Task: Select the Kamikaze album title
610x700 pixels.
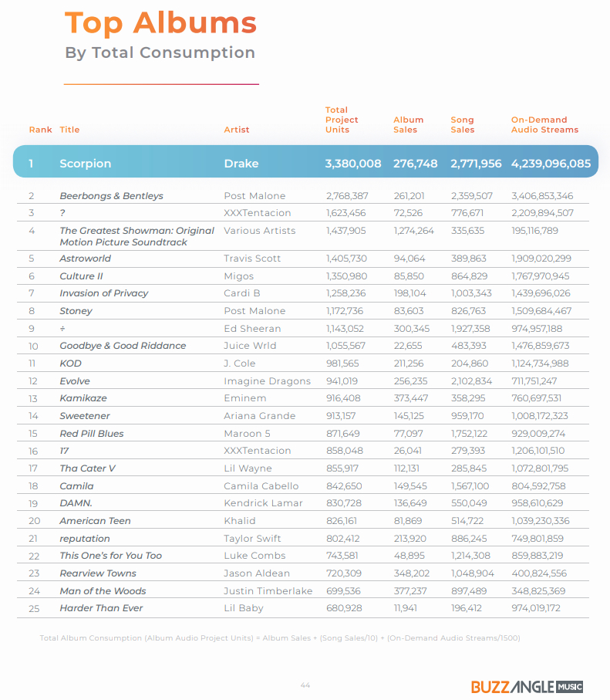Action: 83,398
